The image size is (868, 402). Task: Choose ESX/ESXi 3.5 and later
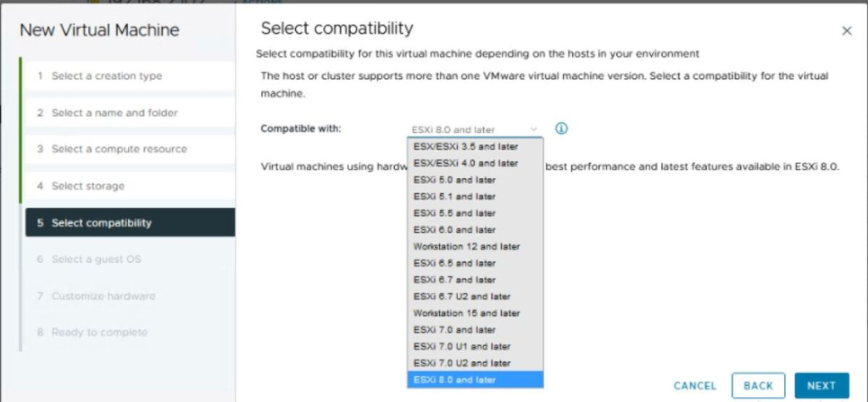(475, 147)
